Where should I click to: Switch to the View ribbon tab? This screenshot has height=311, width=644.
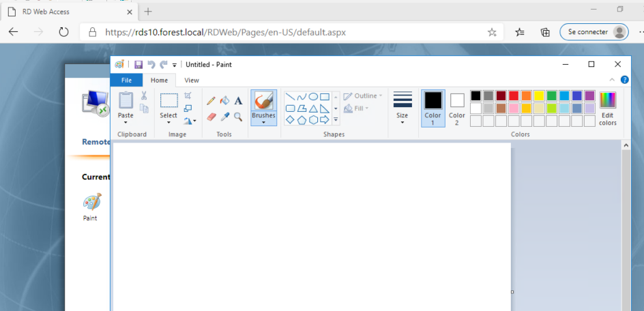pyautogui.click(x=192, y=80)
